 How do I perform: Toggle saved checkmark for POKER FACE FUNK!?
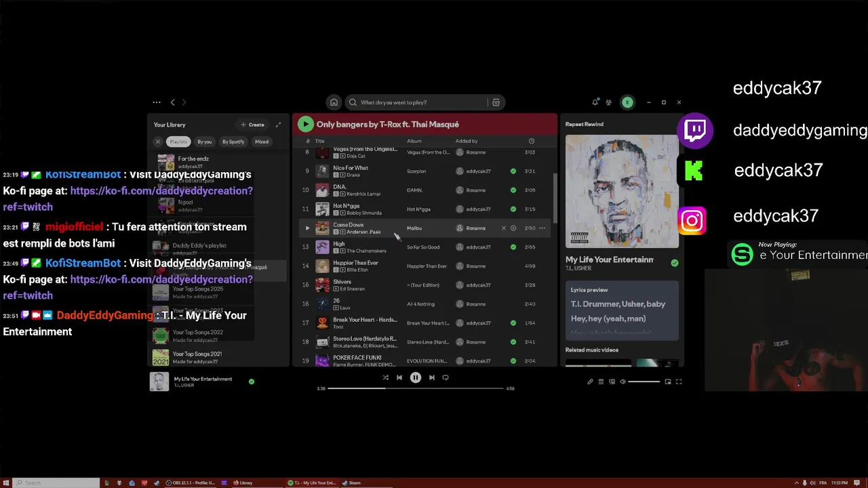tap(513, 361)
